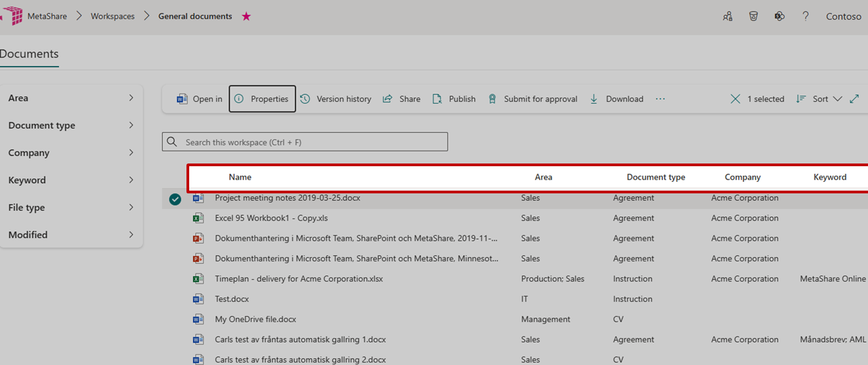Expand the Document type filter
This screenshot has width=868, height=365.
coord(131,126)
